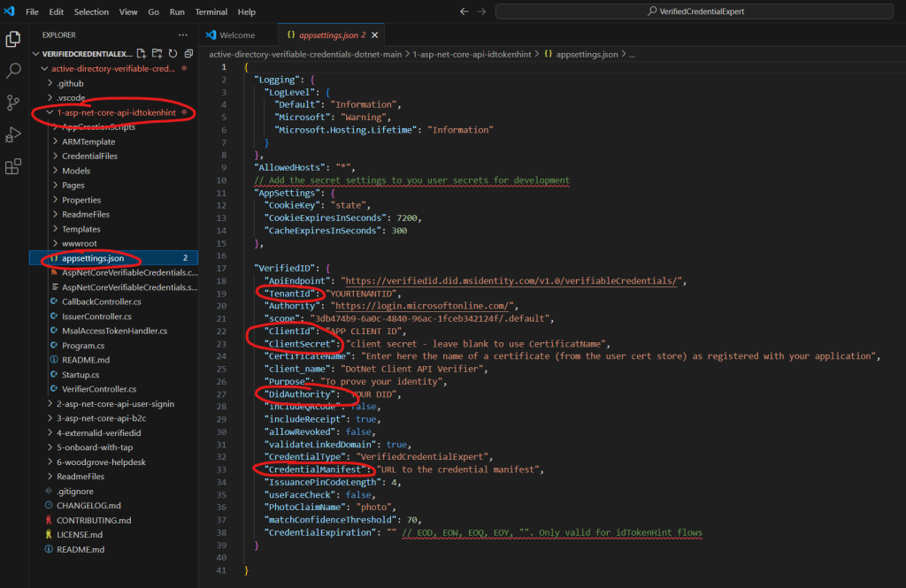906x588 pixels.
Task: Open the View menu
Action: pyautogui.click(x=128, y=11)
